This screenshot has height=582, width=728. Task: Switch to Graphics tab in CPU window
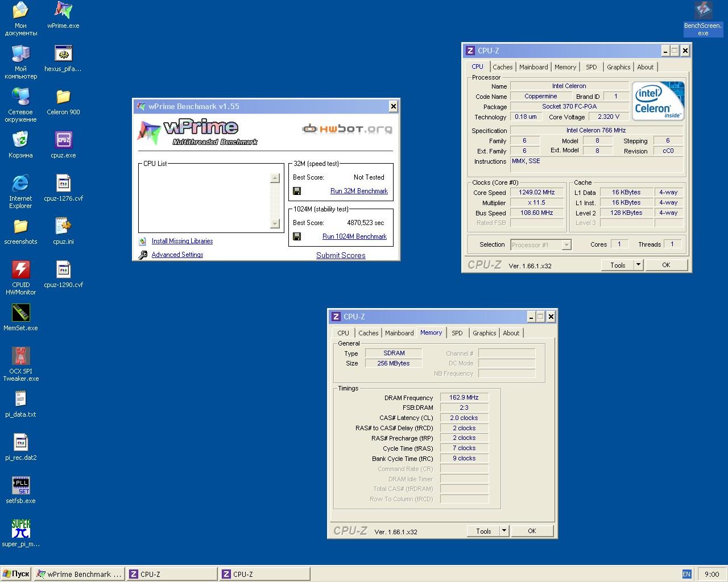(x=618, y=67)
